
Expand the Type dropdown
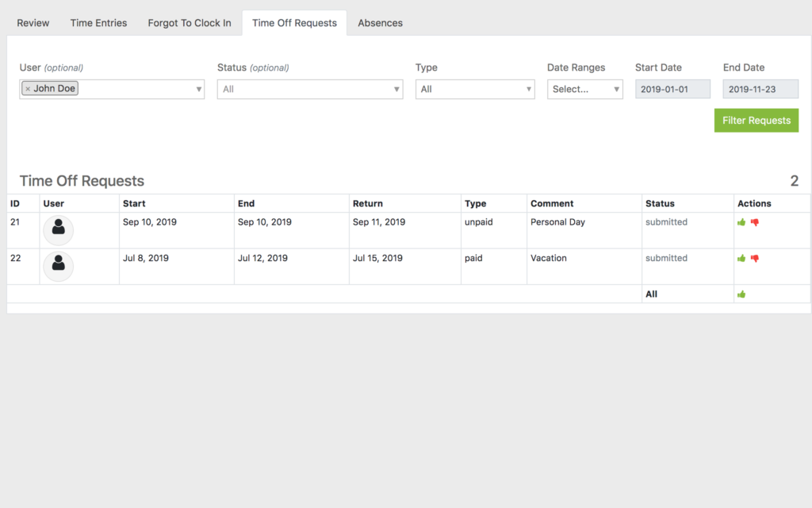[474, 89]
